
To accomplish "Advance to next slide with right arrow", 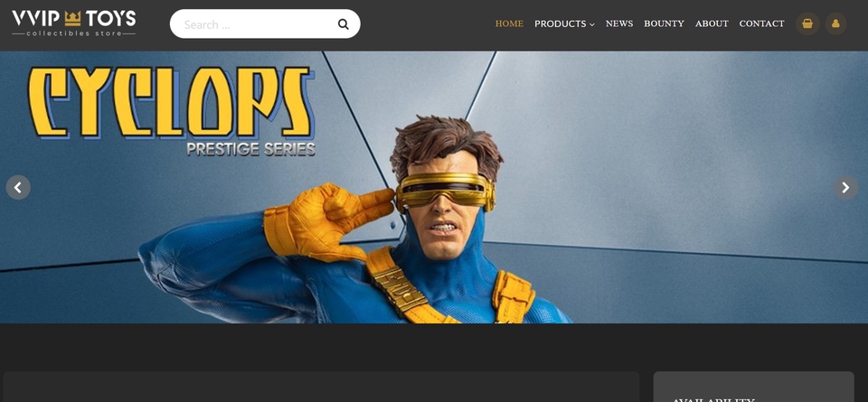I will (846, 188).
